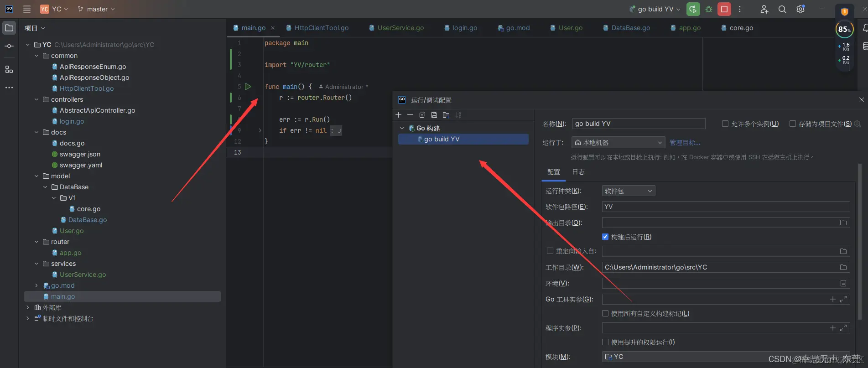Viewport: 868px width, 368px height.
Task: Stop the running process with the red square
Action: click(x=724, y=9)
